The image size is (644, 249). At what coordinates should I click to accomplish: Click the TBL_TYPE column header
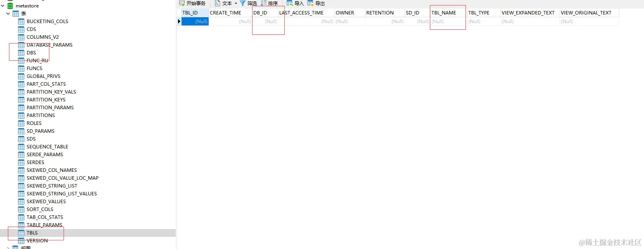pyautogui.click(x=484, y=13)
